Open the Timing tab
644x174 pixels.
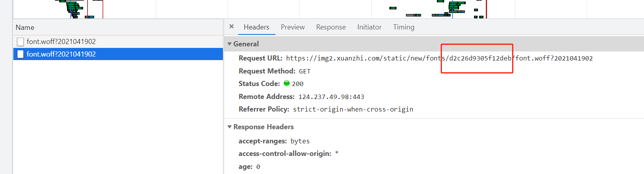point(403,27)
